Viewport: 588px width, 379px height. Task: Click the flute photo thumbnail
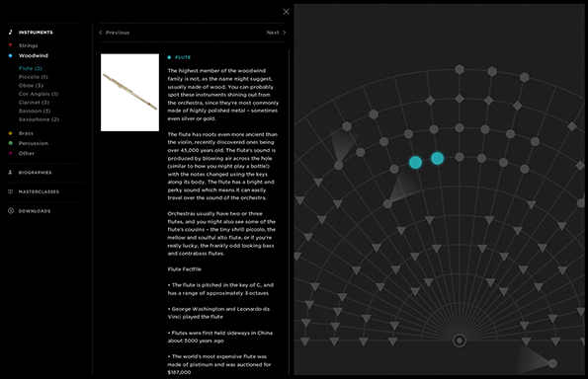[129, 93]
